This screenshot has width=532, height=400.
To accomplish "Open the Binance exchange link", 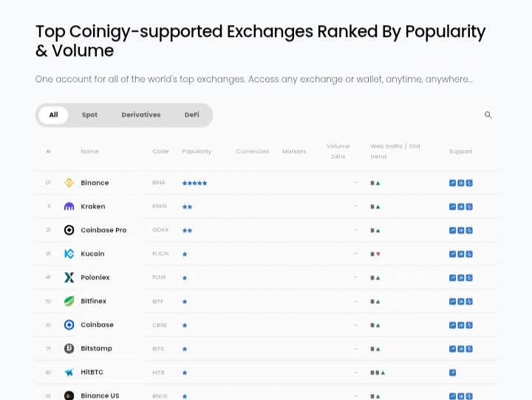I will coord(95,183).
